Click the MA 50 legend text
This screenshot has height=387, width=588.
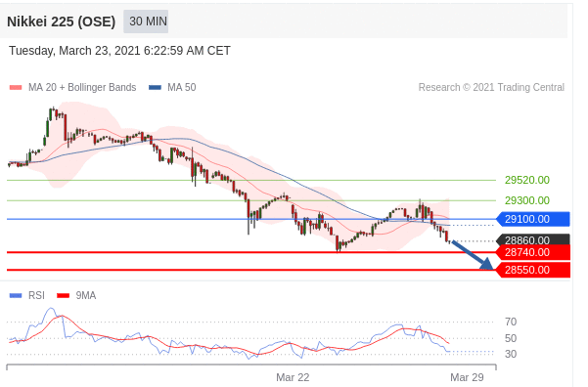tap(182, 88)
